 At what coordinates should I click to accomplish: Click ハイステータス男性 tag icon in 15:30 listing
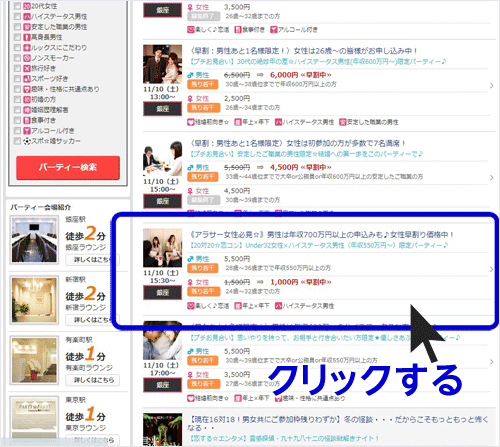[278, 306]
